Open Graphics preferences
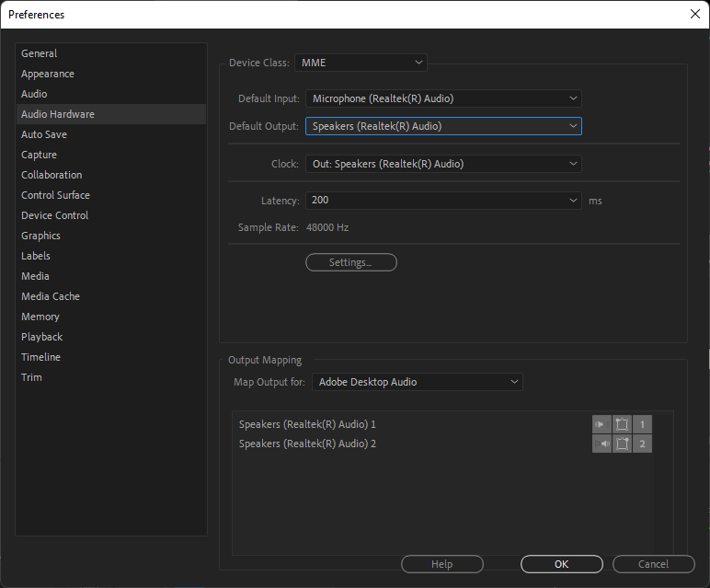The width and height of the screenshot is (710, 588). coord(111,236)
